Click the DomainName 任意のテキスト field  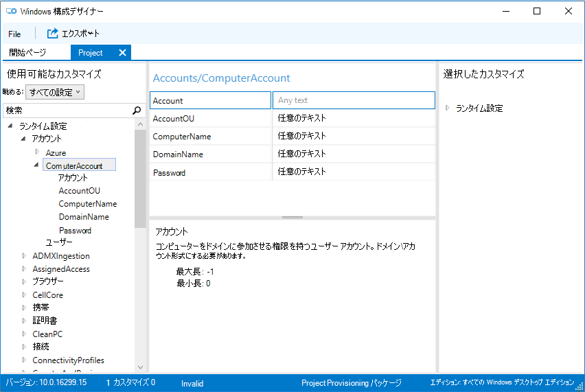[x=354, y=154]
